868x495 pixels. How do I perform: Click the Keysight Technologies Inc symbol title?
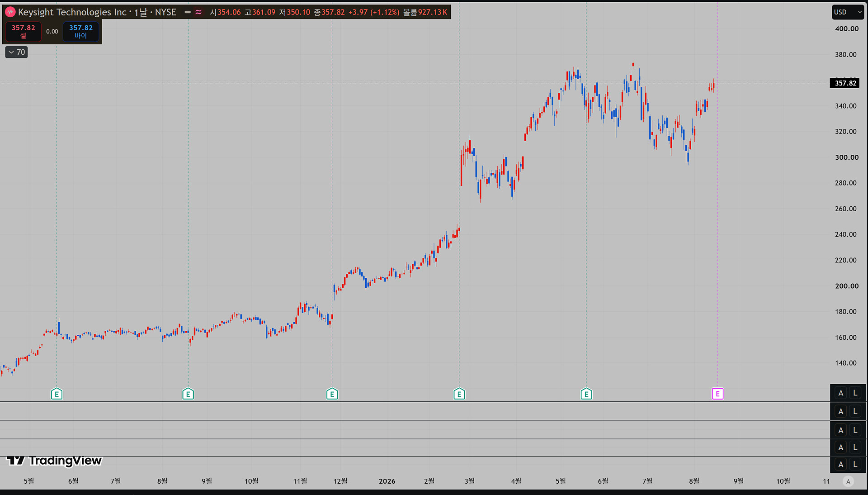pyautogui.click(x=72, y=12)
